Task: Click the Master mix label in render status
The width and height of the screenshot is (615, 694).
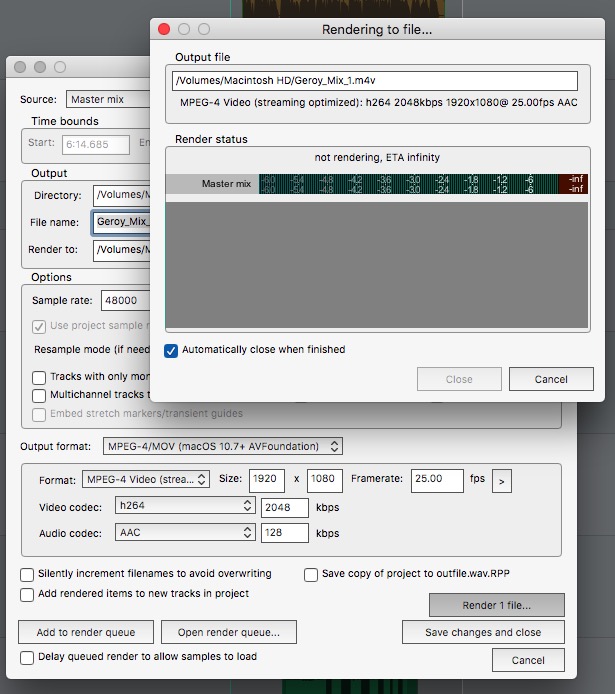Action: (x=226, y=184)
